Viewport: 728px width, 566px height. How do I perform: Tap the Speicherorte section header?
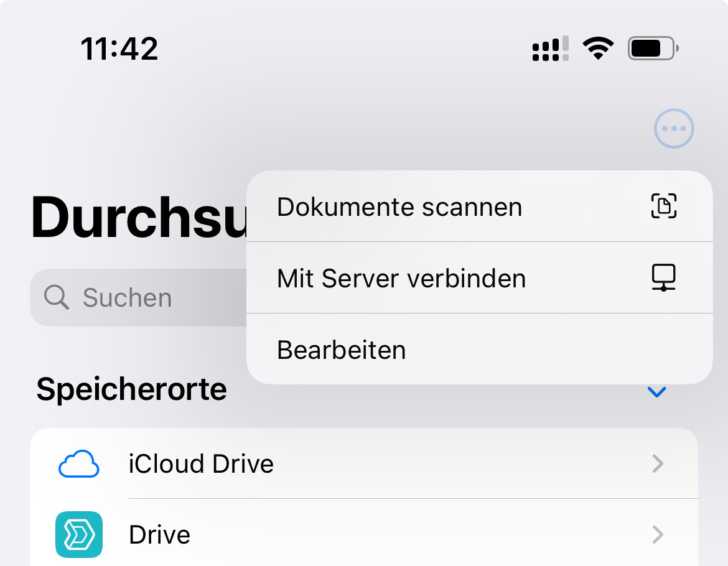[x=132, y=389]
